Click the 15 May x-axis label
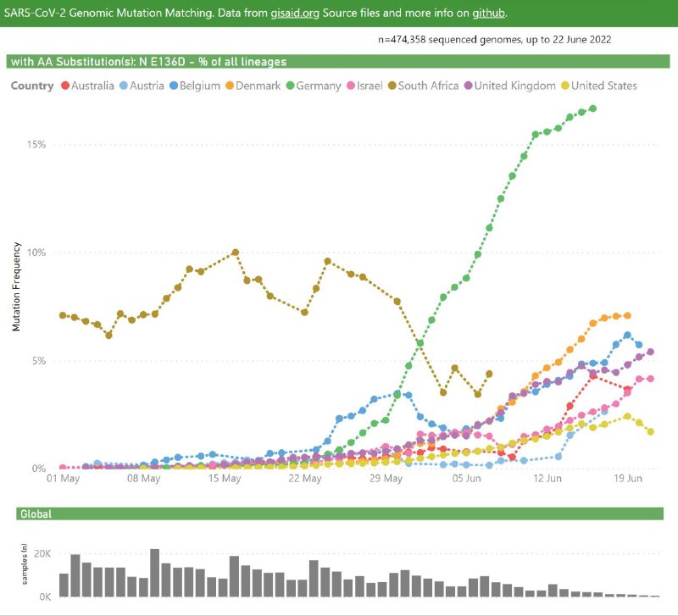 [225, 479]
